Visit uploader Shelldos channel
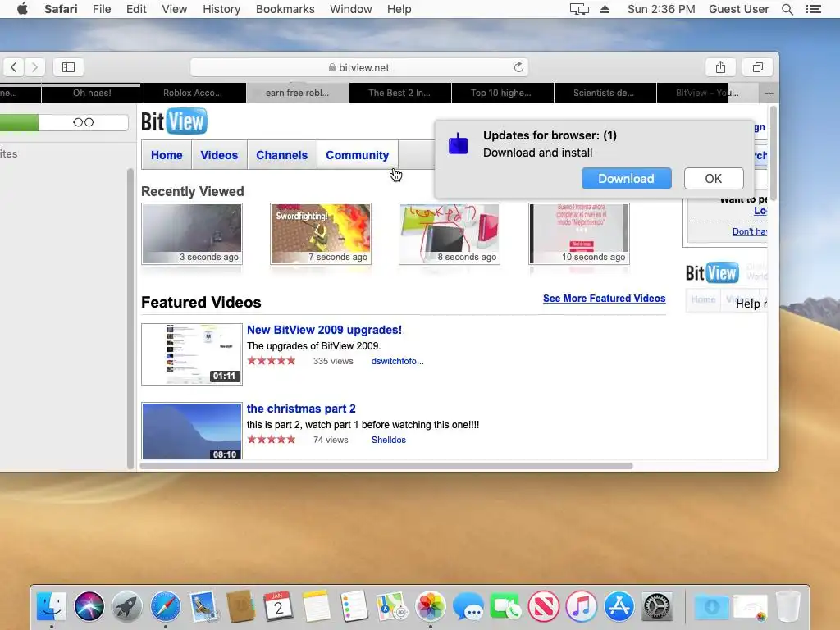840x630 pixels. (x=388, y=440)
